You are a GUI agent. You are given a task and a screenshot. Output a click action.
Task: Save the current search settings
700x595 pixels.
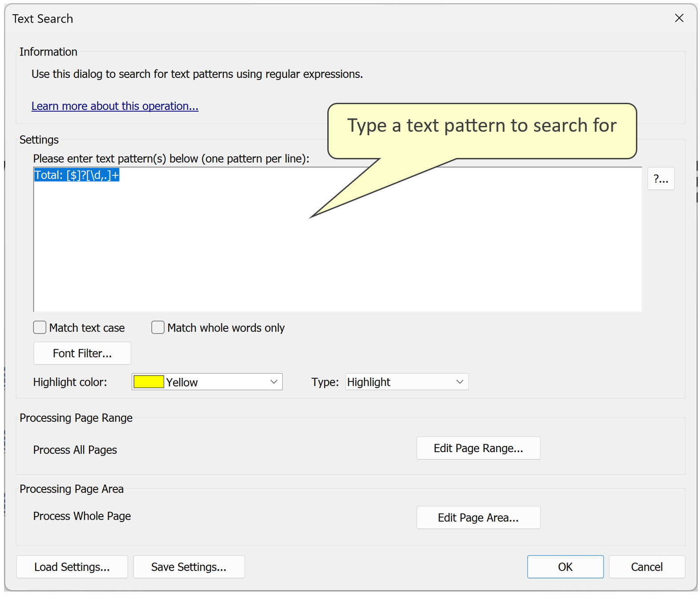coord(189,567)
